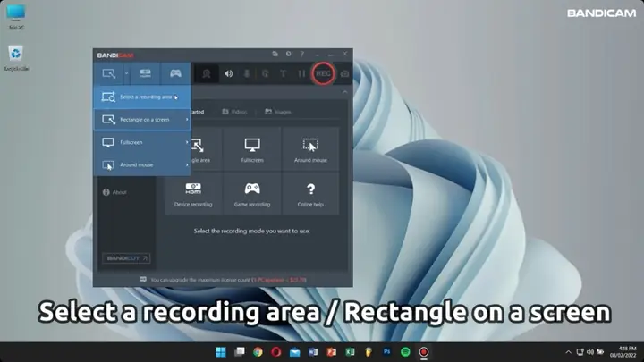Image resolution: width=644 pixels, height=362 pixels.
Task: Toggle the webcam overlay icon
Action: pos(207,74)
